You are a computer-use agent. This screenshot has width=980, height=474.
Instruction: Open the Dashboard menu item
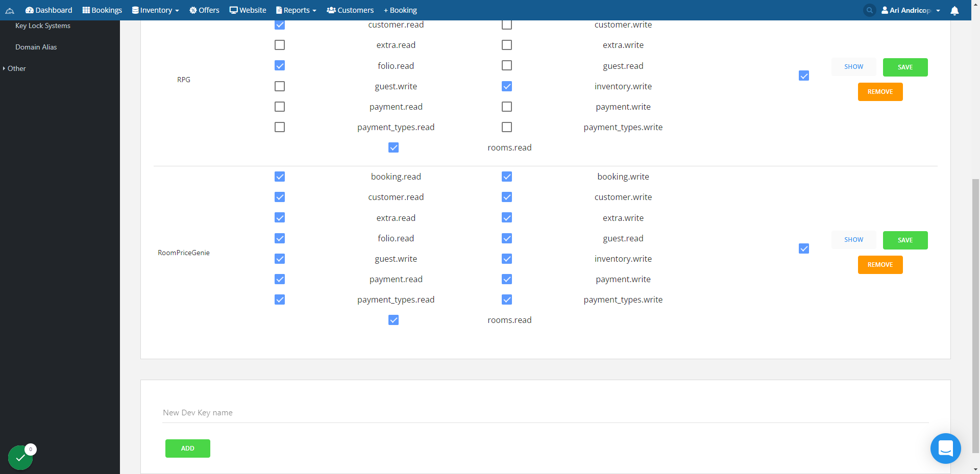pyautogui.click(x=49, y=10)
